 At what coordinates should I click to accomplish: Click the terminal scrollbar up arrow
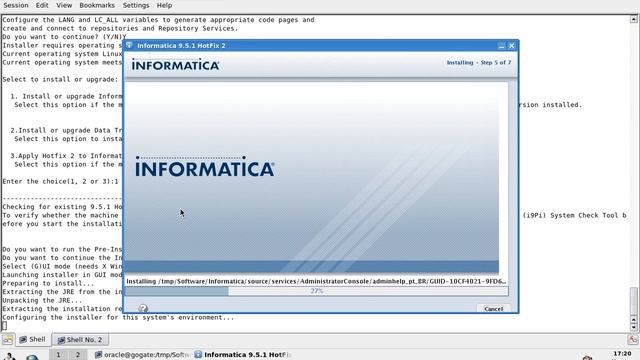coord(633,19)
